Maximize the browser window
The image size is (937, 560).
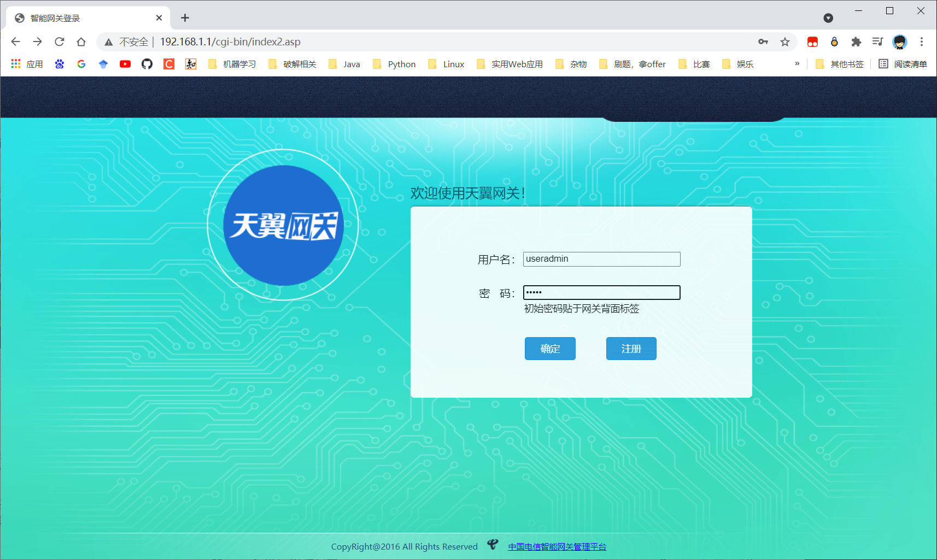[x=889, y=11]
